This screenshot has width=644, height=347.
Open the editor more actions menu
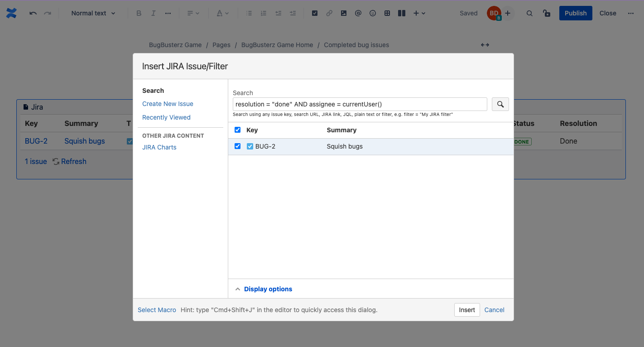point(631,13)
